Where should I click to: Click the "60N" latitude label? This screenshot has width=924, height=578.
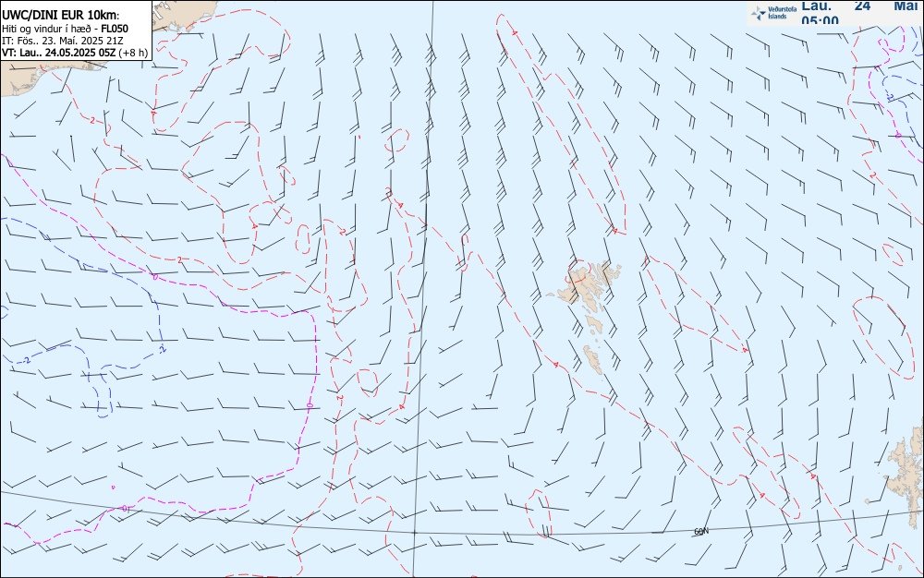[x=701, y=532]
